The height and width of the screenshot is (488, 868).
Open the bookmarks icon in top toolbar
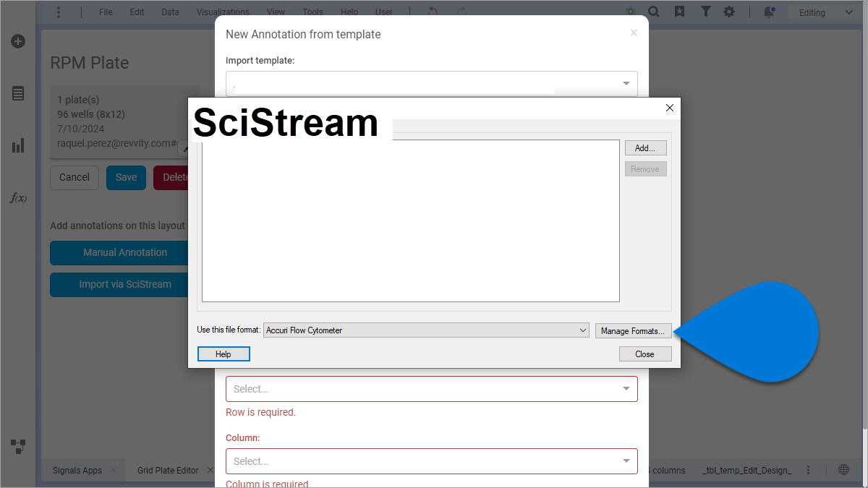click(679, 12)
